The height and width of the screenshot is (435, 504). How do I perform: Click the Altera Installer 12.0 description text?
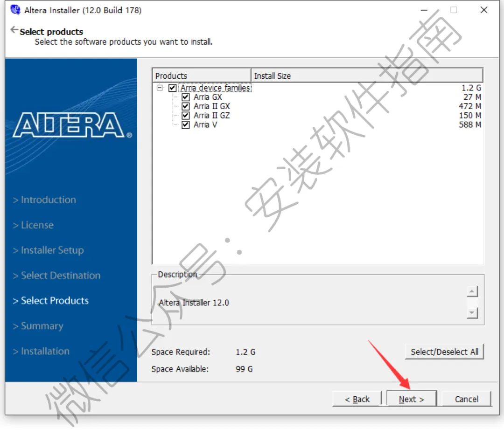click(194, 303)
